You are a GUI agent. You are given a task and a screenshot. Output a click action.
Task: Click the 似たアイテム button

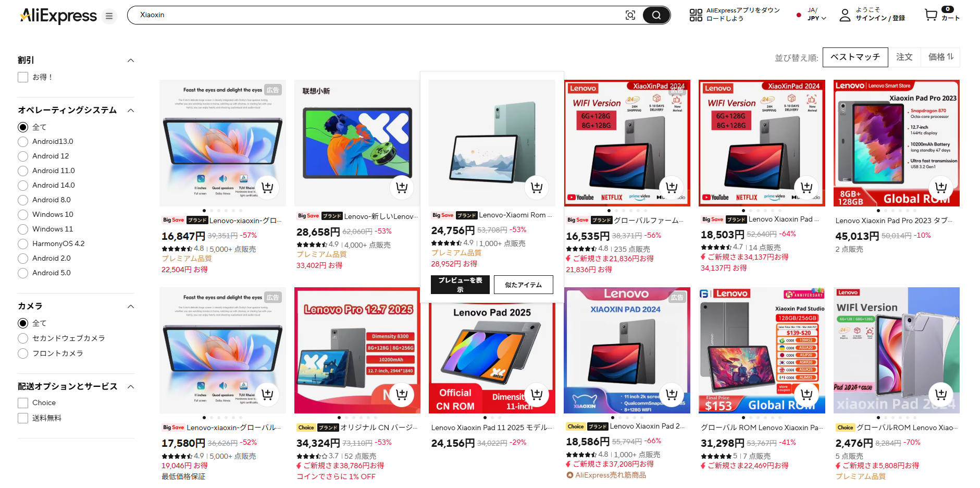tap(523, 285)
